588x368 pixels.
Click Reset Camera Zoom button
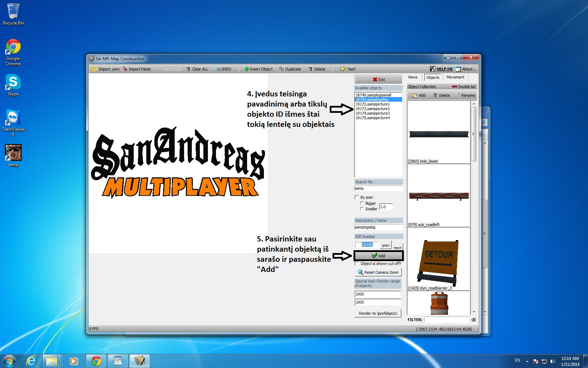click(x=378, y=272)
